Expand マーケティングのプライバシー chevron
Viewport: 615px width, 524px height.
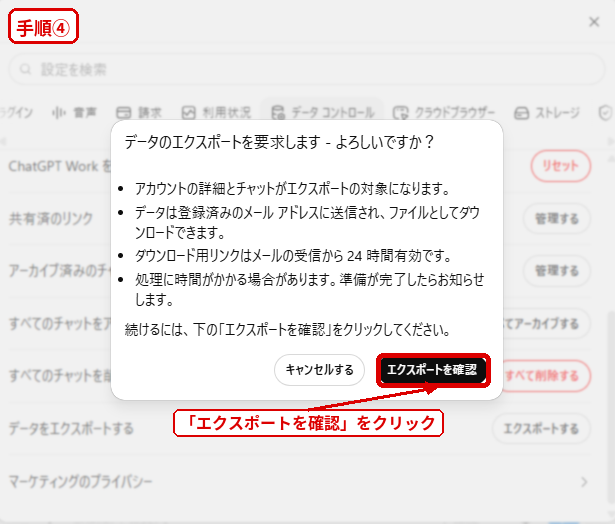(584, 482)
